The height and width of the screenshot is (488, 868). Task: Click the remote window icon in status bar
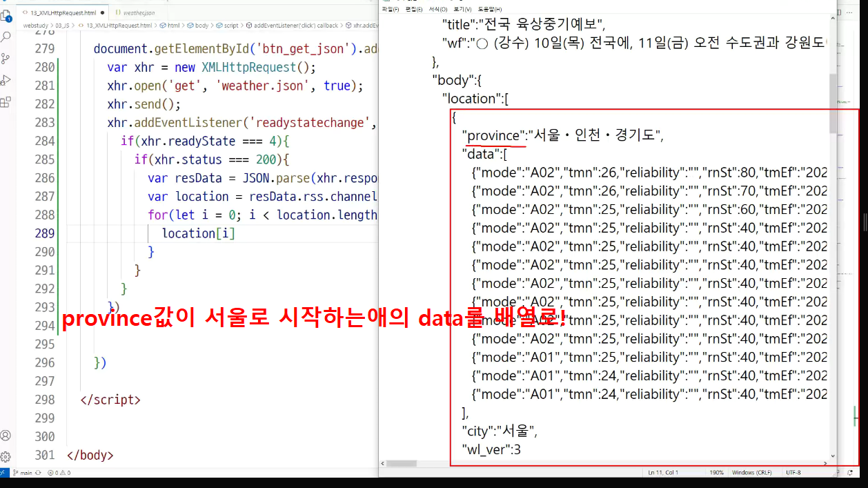pos(4,473)
